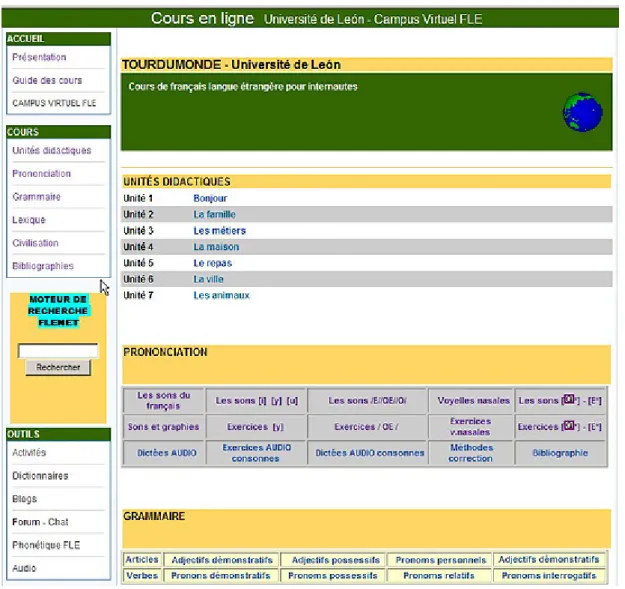Select Campus Virtuel FLE menu item
The image size is (625, 589).
point(54,103)
